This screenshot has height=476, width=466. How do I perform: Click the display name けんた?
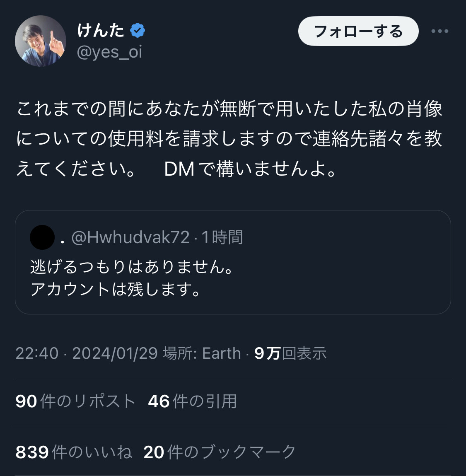pos(101,30)
